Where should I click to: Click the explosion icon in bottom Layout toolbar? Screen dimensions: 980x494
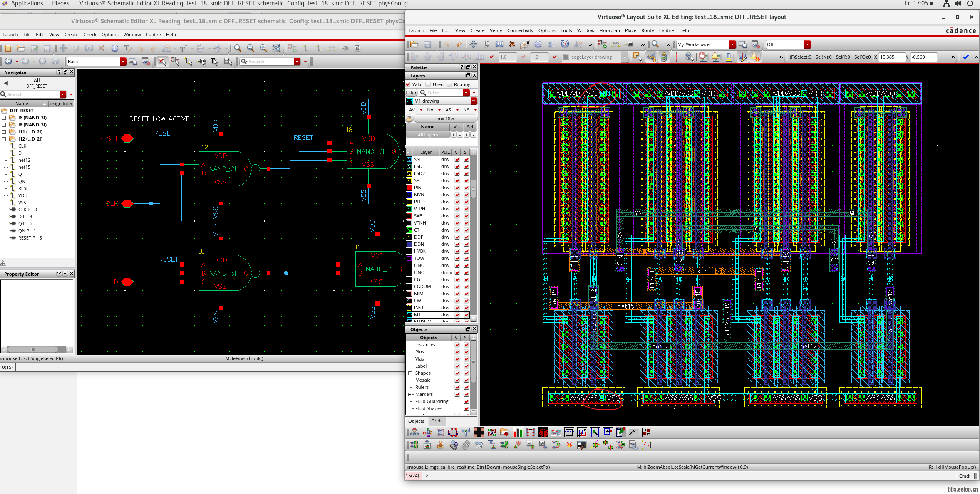point(569,445)
